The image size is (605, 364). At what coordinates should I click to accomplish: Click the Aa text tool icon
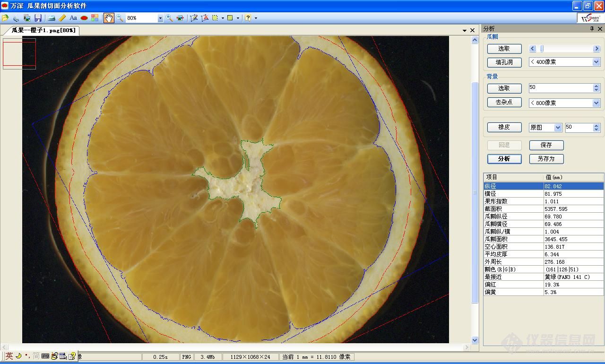click(73, 18)
